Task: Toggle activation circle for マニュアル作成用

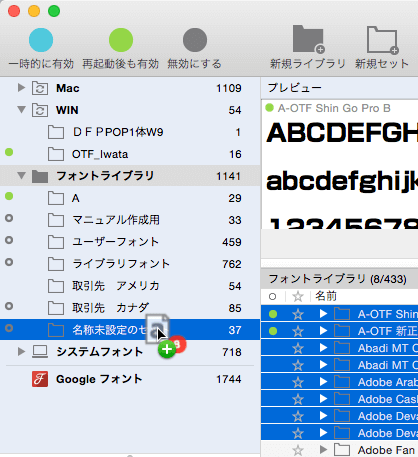Action: coord(9,218)
